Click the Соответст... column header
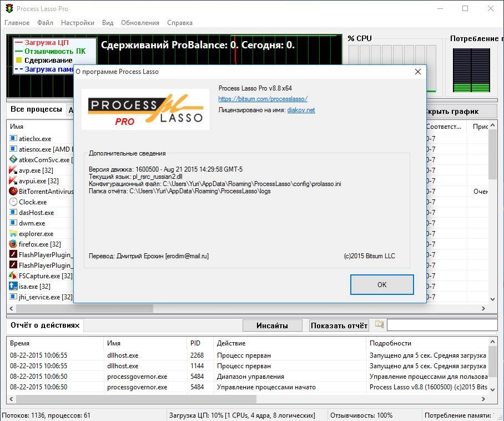This screenshot has width=504, height=421. [x=446, y=127]
